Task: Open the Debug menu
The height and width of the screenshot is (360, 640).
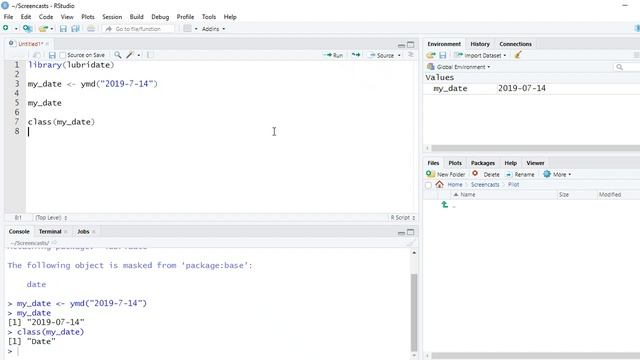Action: coord(160,17)
